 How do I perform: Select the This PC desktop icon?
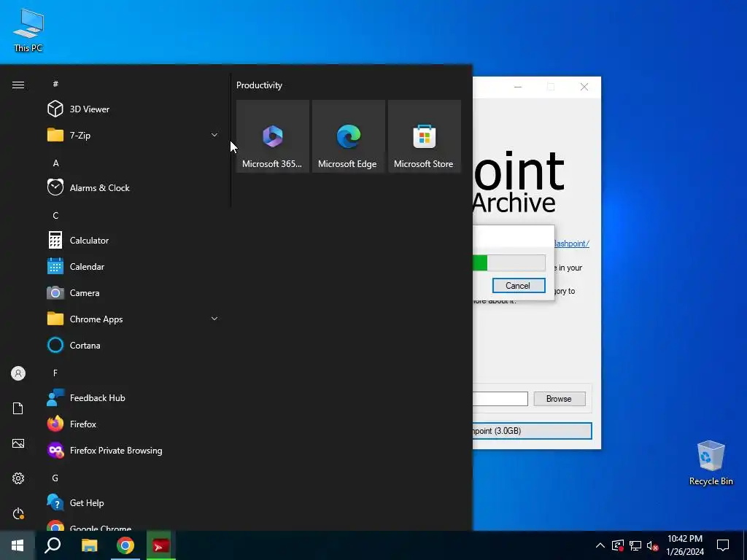28,29
